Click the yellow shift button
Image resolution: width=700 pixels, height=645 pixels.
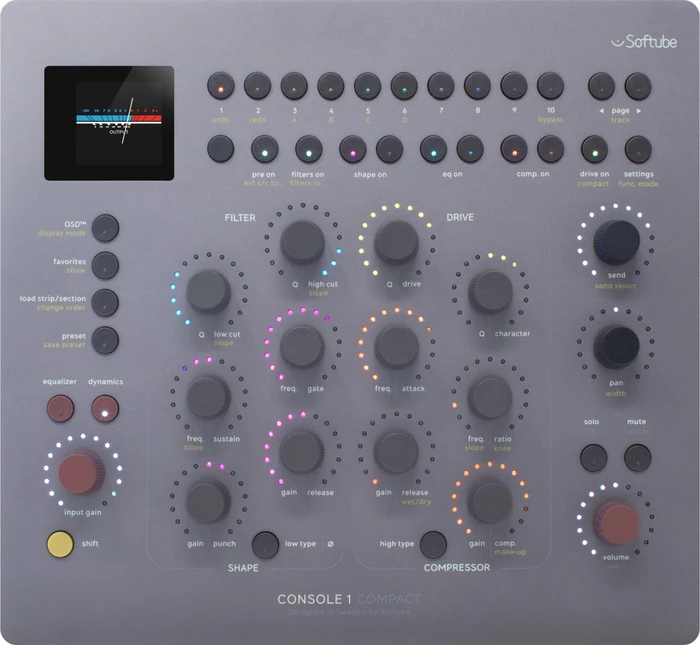point(60,544)
